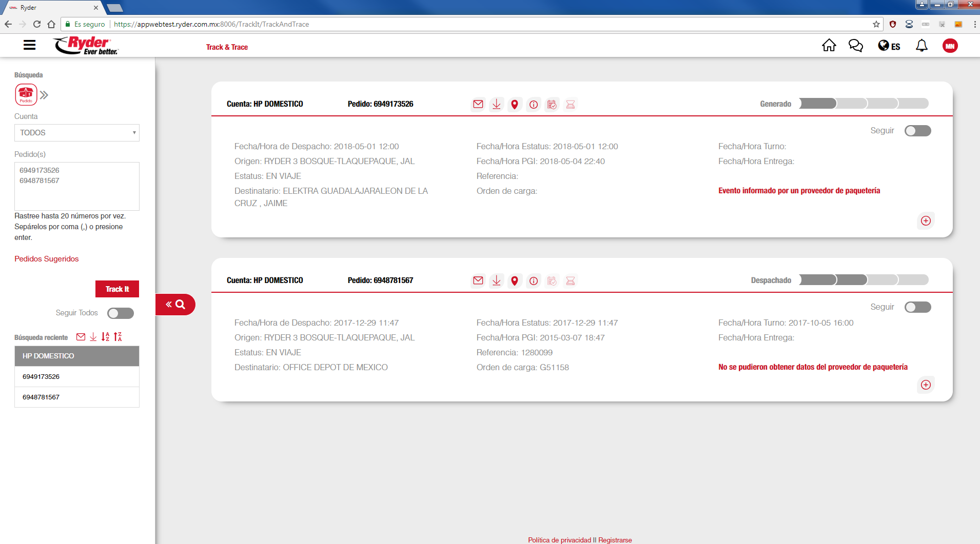The image size is (980, 544).
Task: Open the ES language menu
Action: [x=889, y=46]
